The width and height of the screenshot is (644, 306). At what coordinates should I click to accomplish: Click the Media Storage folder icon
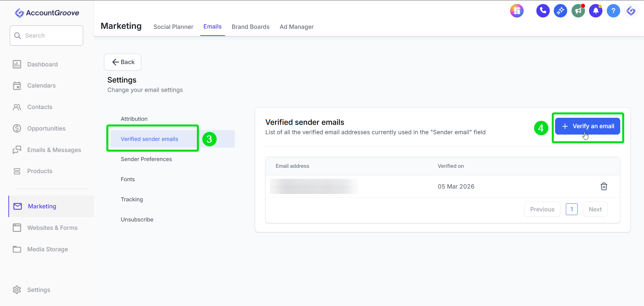(x=17, y=249)
